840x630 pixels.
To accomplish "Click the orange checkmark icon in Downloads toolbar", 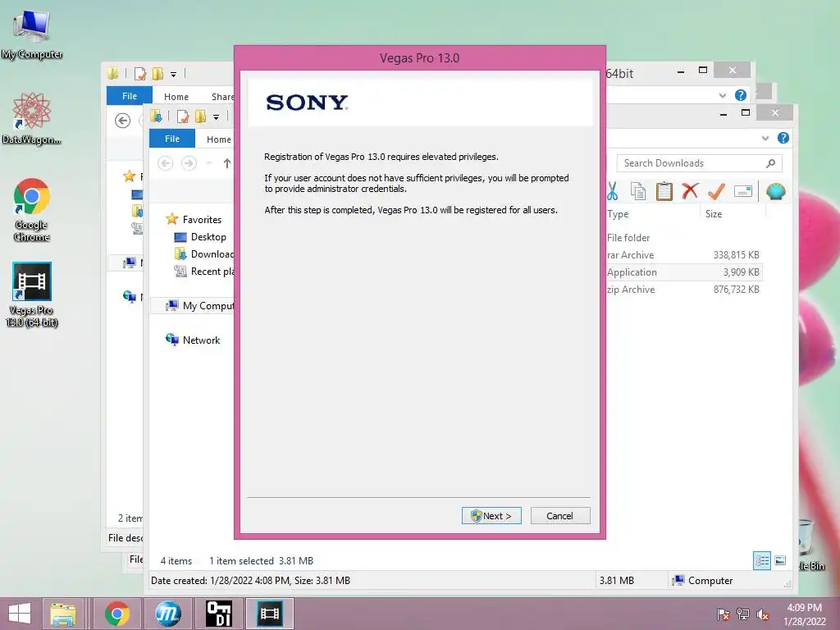I will [x=716, y=190].
